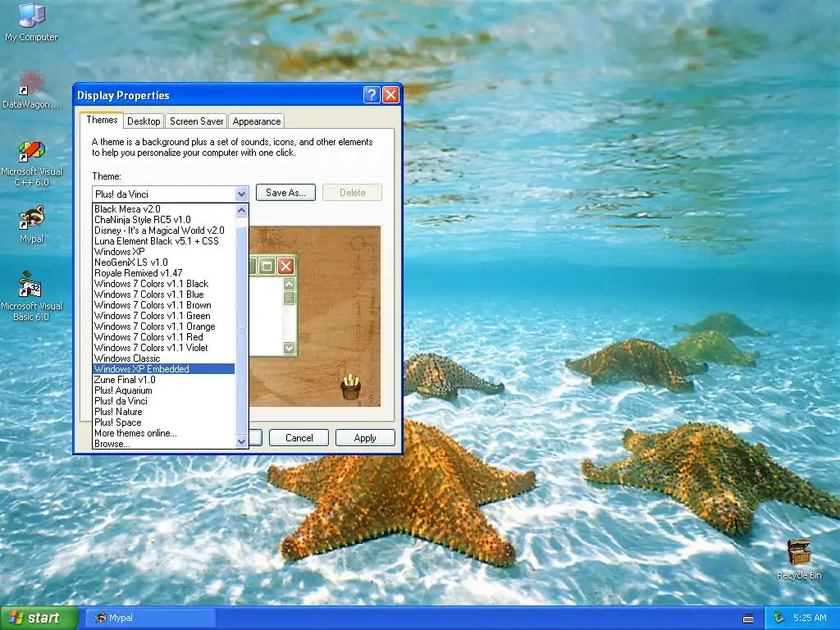Select the Recycle Bin treasure chest icon

(x=799, y=559)
